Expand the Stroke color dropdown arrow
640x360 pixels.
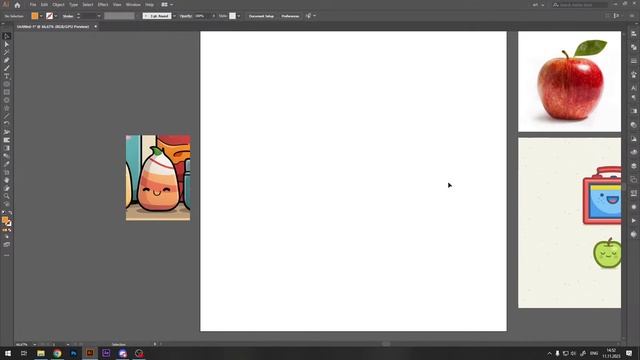click(56, 16)
